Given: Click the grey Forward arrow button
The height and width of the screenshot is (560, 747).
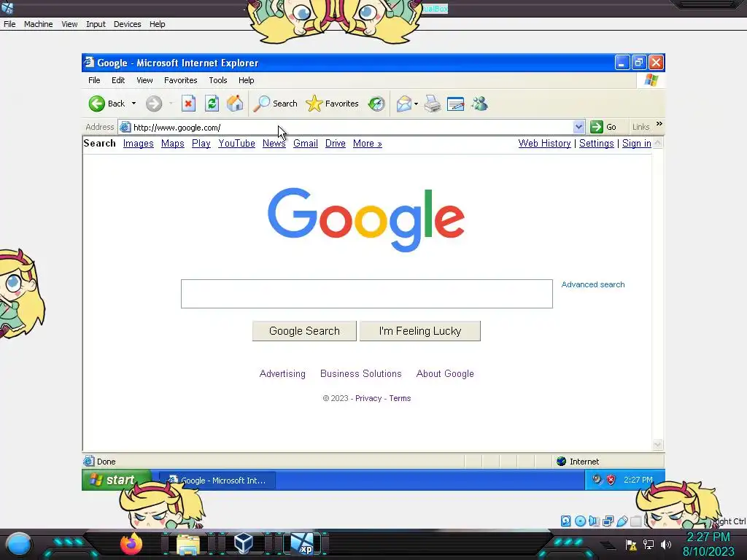Looking at the screenshot, I should 153,104.
